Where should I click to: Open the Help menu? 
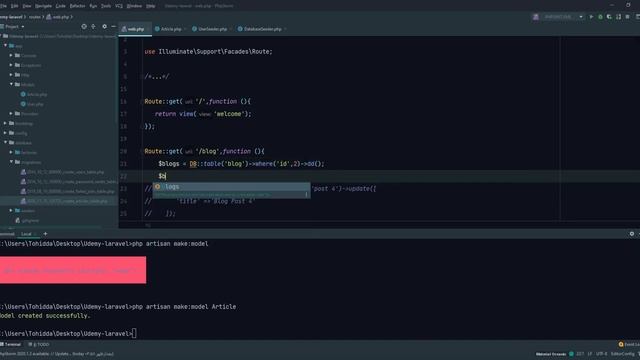[151, 6]
